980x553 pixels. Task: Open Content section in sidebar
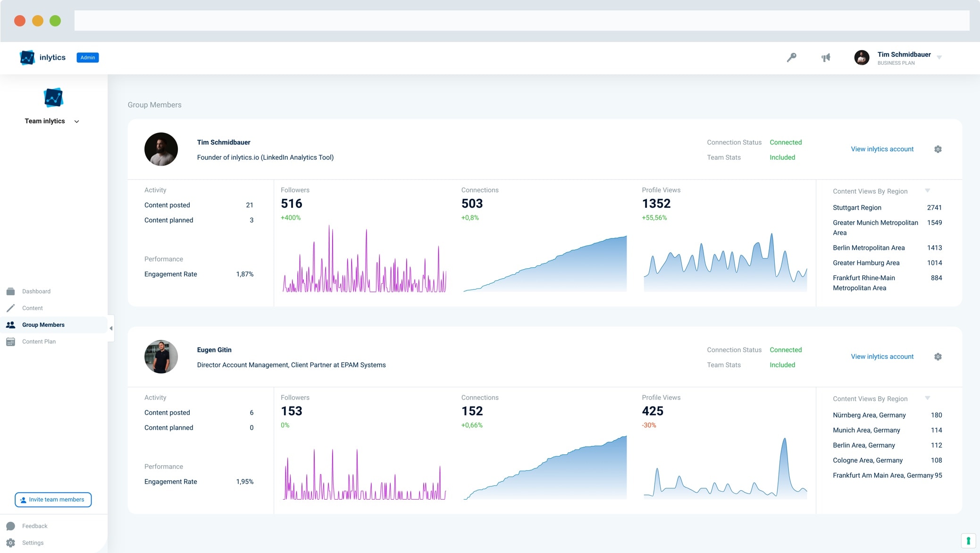pos(32,308)
